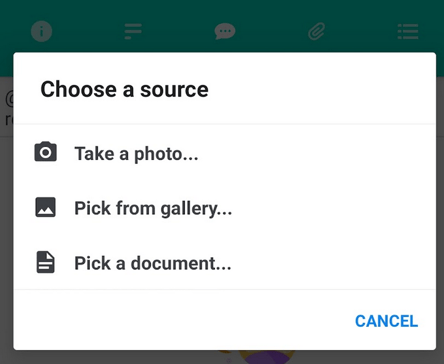Screen dimensions: 444x364
Task: Click the Choose a source dialog title
Action: click(x=124, y=89)
